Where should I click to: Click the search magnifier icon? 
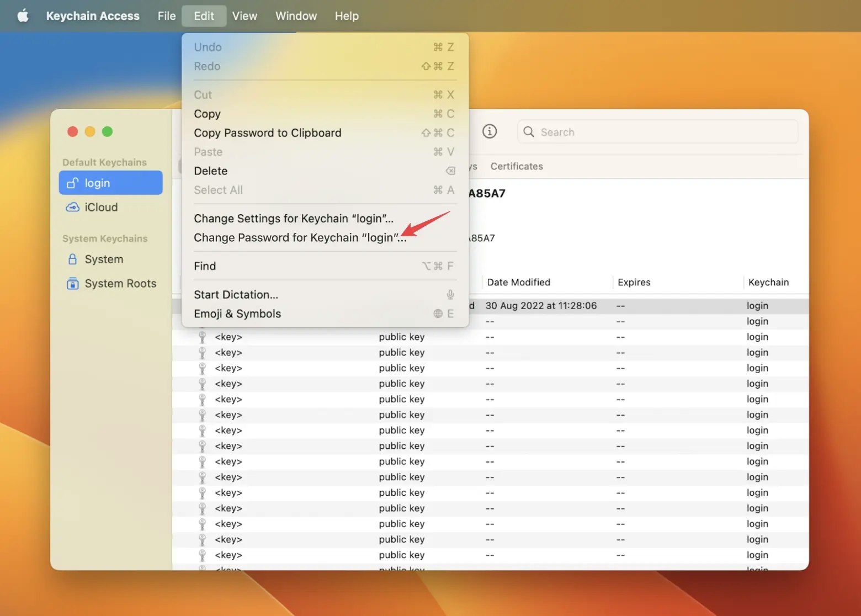[x=529, y=132]
